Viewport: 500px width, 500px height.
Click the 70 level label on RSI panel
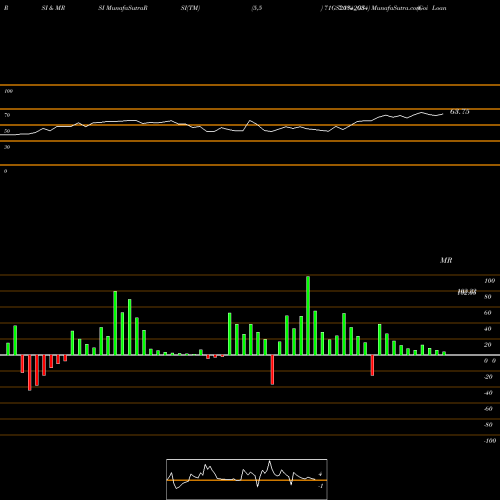(x=7, y=115)
